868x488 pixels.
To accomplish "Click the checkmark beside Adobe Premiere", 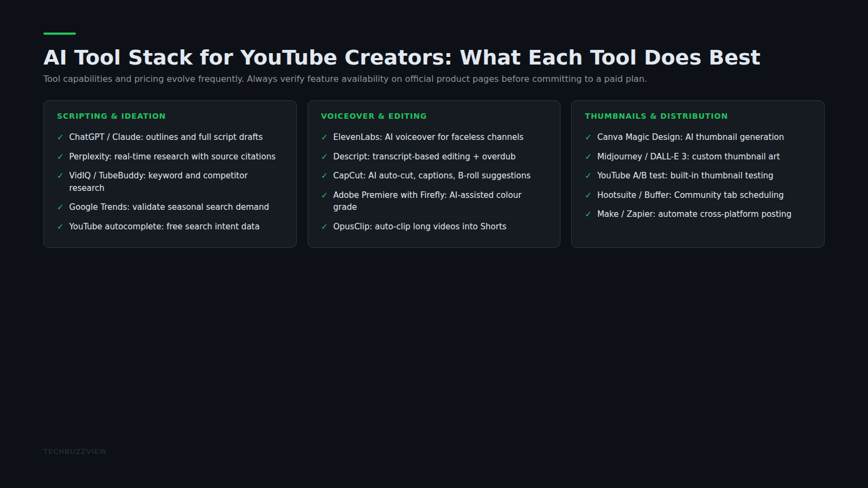I will click(324, 196).
